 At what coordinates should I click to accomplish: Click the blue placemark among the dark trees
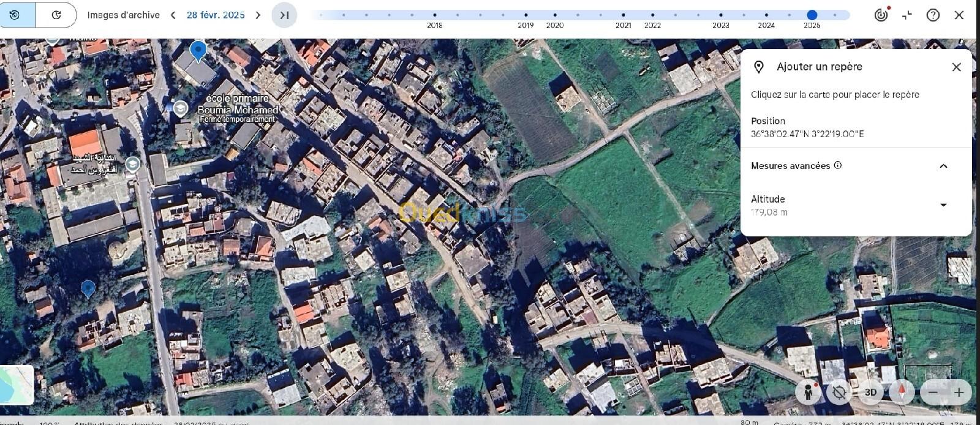pos(88,289)
